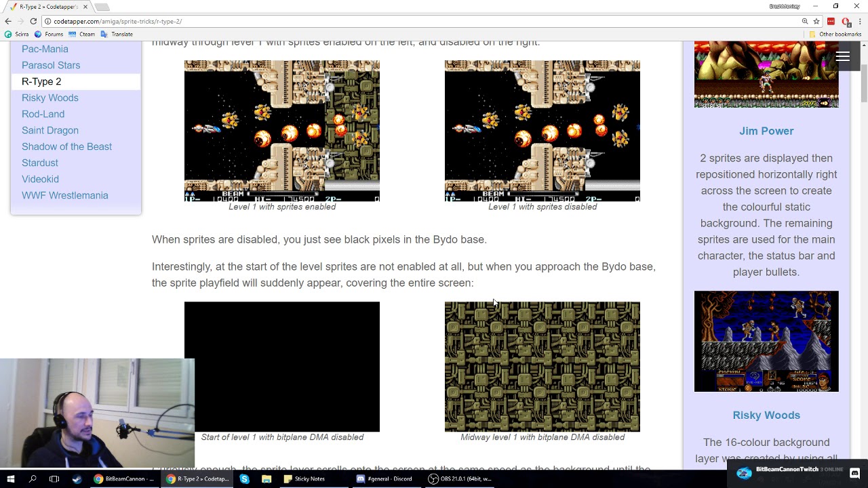Click the Level 1 sprites disabled screenshot
Viewport: 868px width, 488px height.
coord(542,131)
